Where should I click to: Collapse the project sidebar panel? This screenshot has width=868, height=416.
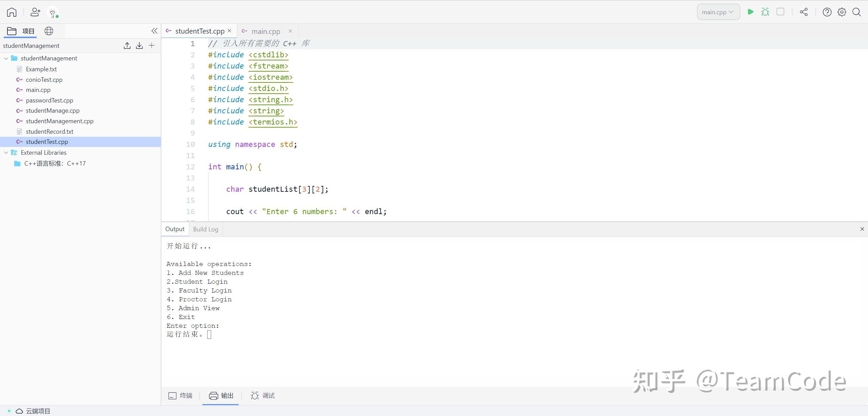(x=154, y=31)
